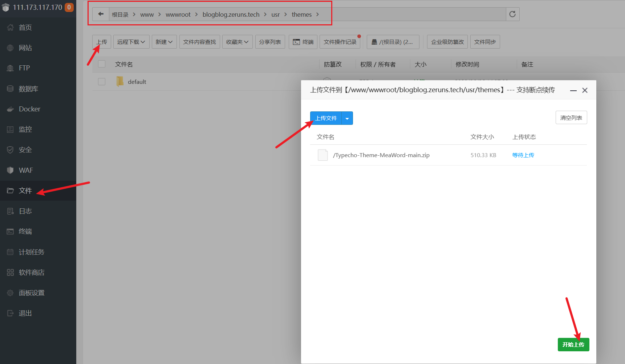Open the 新建 dropdown
The height and width of the screenshot is (364, 625).
[164, 42]
